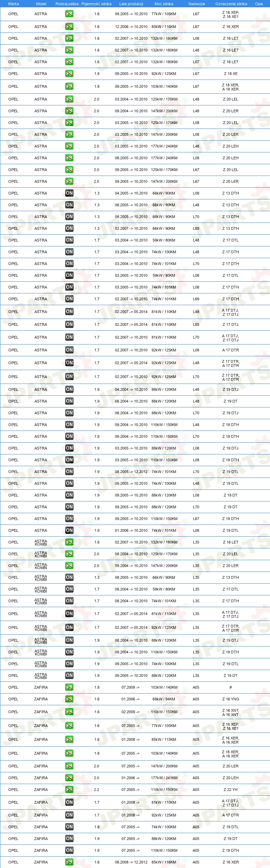Select the Lata produkcji column header

[x=131, y=4]
